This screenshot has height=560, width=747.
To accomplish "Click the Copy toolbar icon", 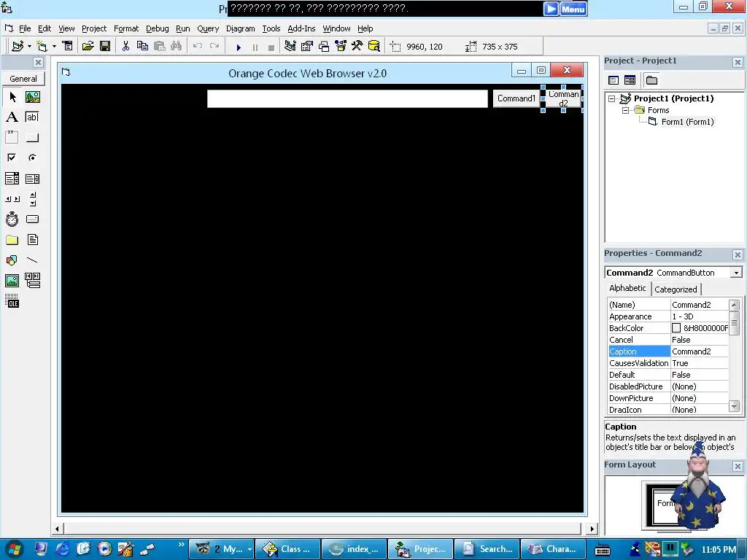I will coord(142,46).
